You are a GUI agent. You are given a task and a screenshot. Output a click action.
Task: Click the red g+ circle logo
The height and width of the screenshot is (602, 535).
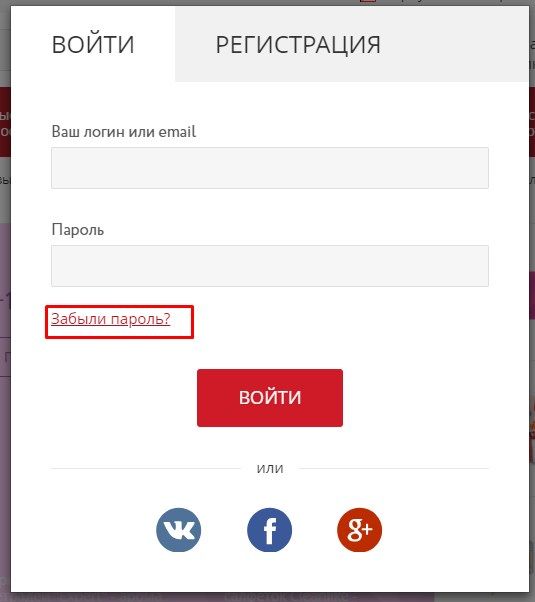[x=359, y=530]
